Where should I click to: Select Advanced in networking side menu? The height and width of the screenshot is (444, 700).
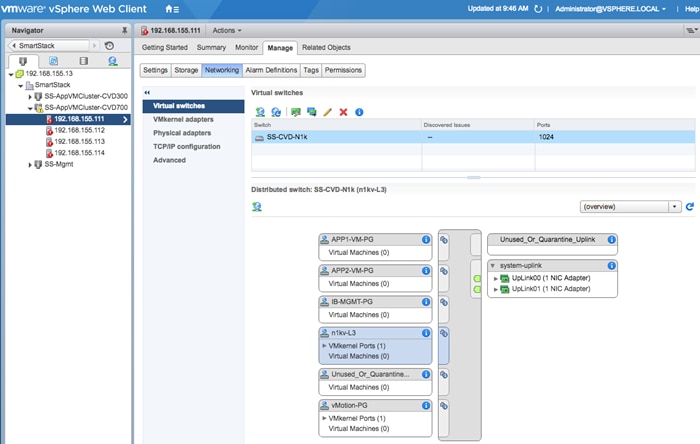pyautogui.click(x=169, y=160)
